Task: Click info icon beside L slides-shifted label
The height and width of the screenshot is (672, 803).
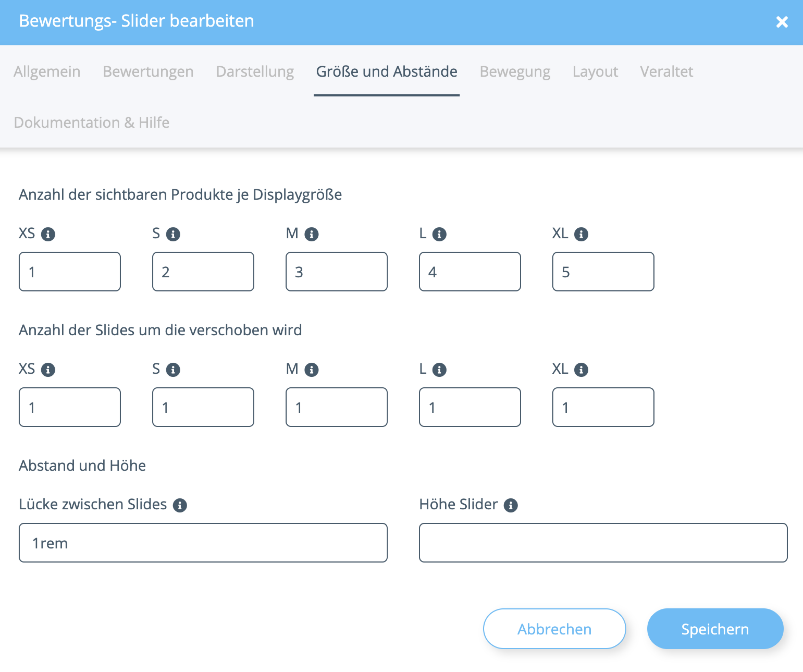Action: (x=439, y=369)
